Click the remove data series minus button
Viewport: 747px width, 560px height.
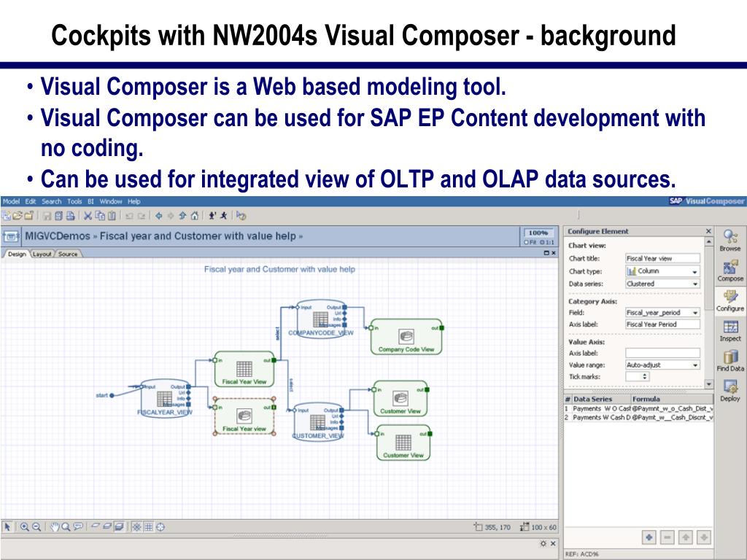pyautogui.click(x=667, y=537)
